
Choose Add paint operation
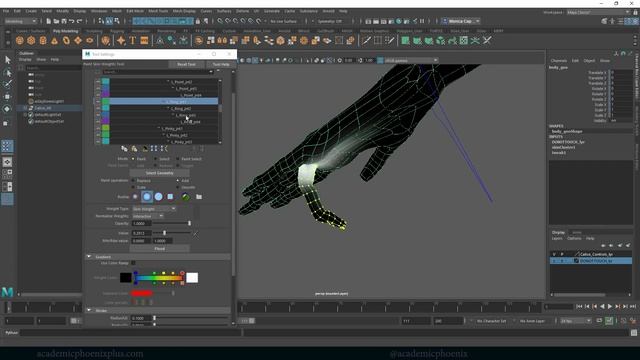pos(178,180)
